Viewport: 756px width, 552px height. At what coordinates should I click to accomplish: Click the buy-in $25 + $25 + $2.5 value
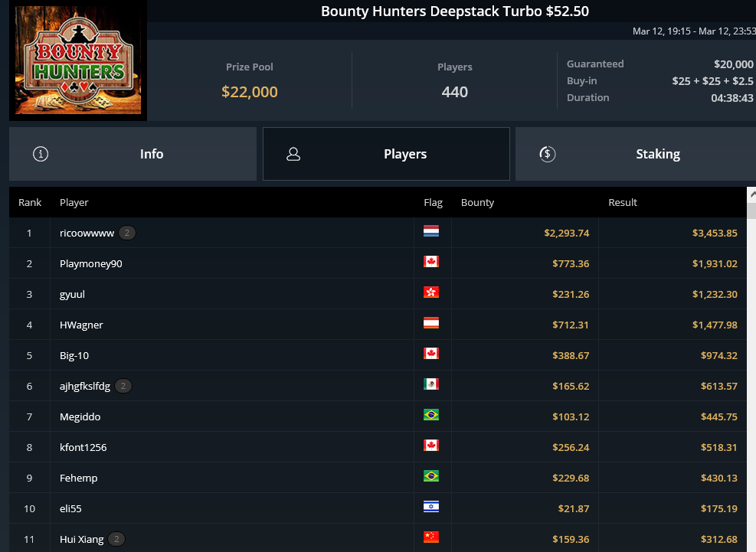pos(712,81)
